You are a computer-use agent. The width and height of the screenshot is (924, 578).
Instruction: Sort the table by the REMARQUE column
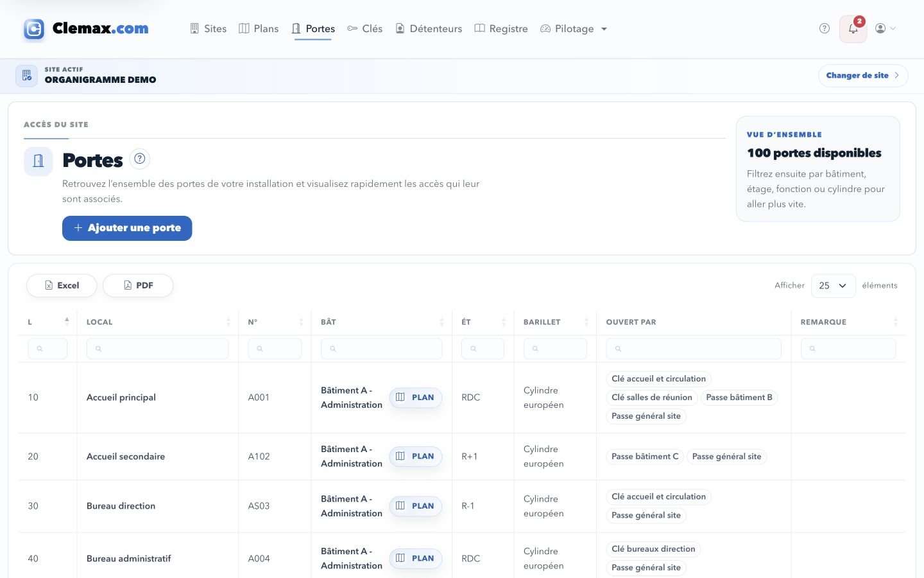pos(848,322)
